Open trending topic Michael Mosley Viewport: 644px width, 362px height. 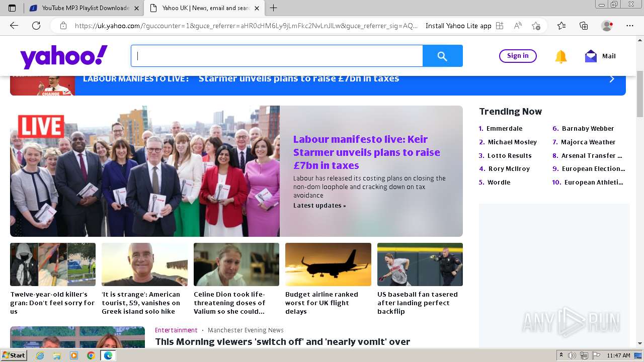point(512,142)
